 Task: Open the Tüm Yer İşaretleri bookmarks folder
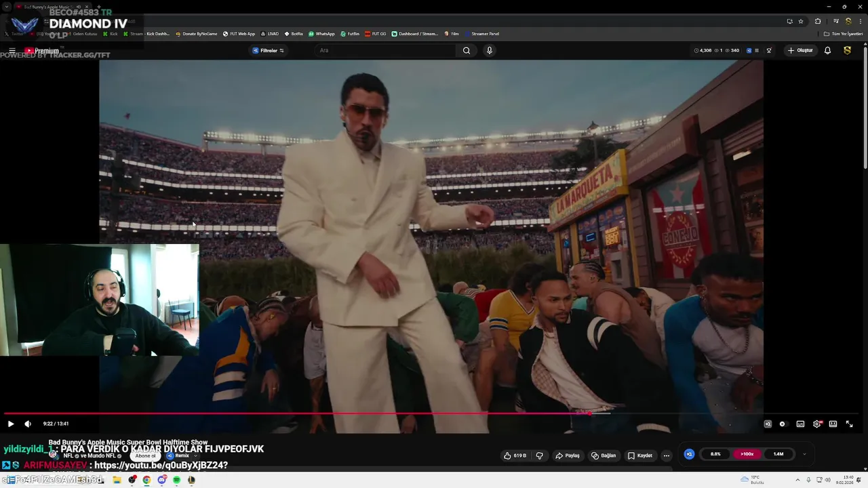pos(844,34)
